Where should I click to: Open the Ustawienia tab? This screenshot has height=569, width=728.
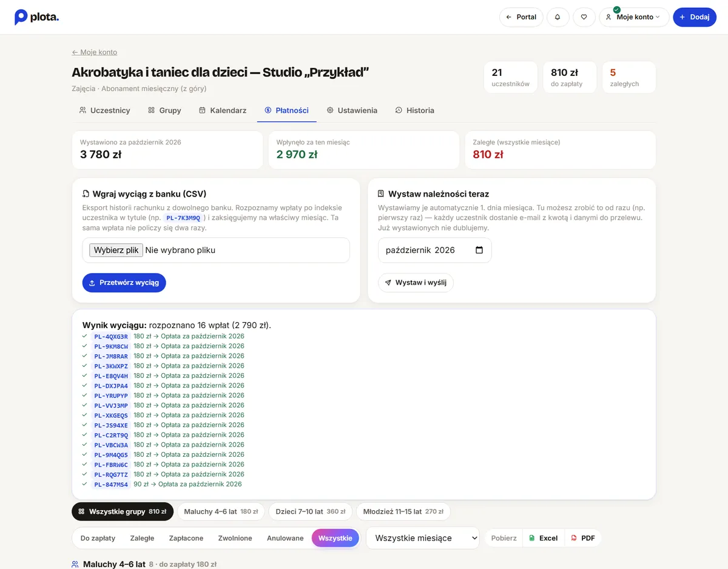point(352,110)
